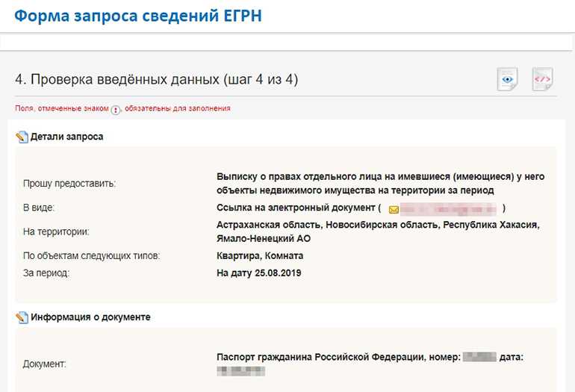Click the На дату 25.08.2019 period value
Viewport: 575px width, 392px height.
(258, 273)
